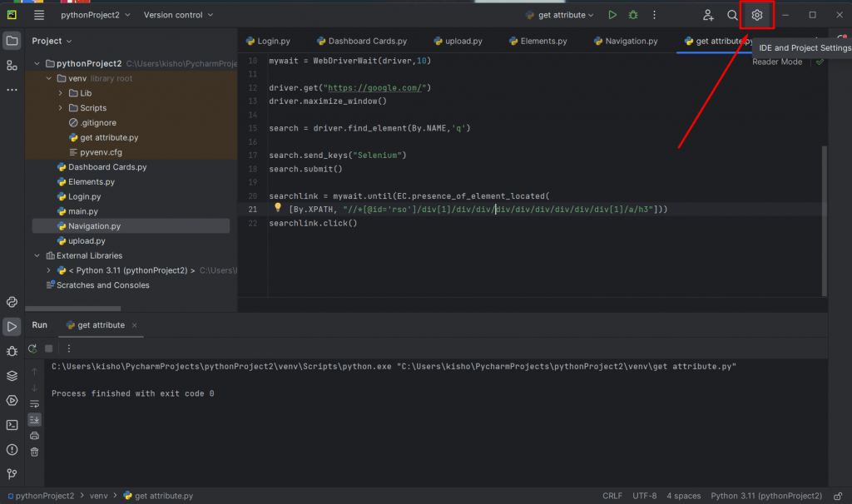The image size is (852, 504).
Task: Switch to the Login.py editor tab
Action: click(272, 41)
